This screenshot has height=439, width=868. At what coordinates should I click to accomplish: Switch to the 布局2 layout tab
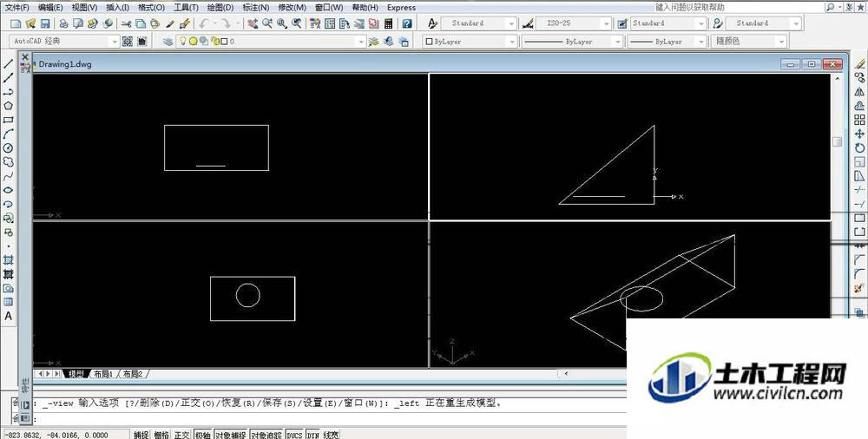133,374
